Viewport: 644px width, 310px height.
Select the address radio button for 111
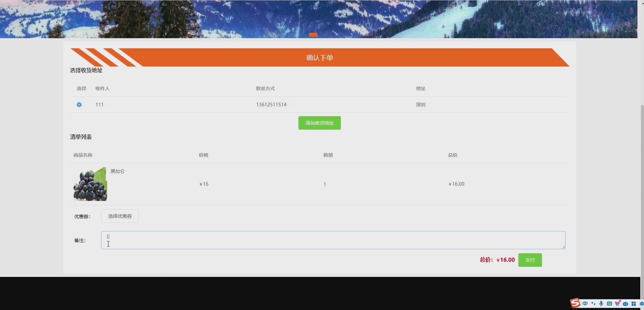(79, 105)
